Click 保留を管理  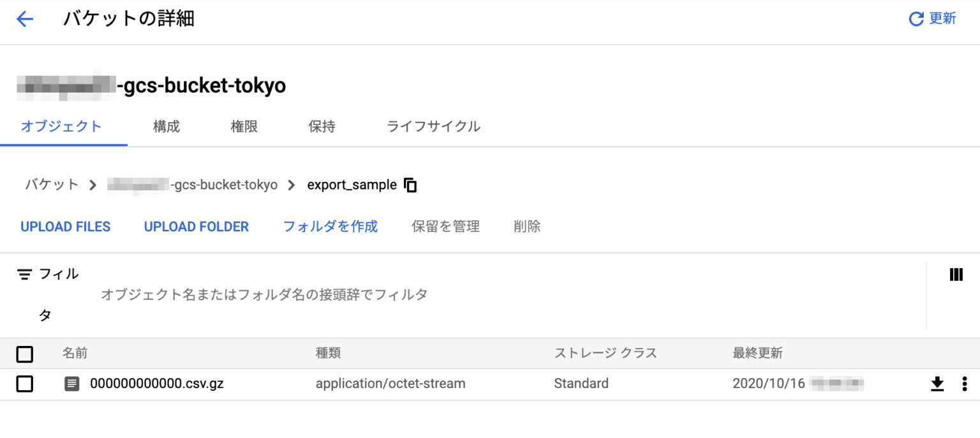[445, 226]
